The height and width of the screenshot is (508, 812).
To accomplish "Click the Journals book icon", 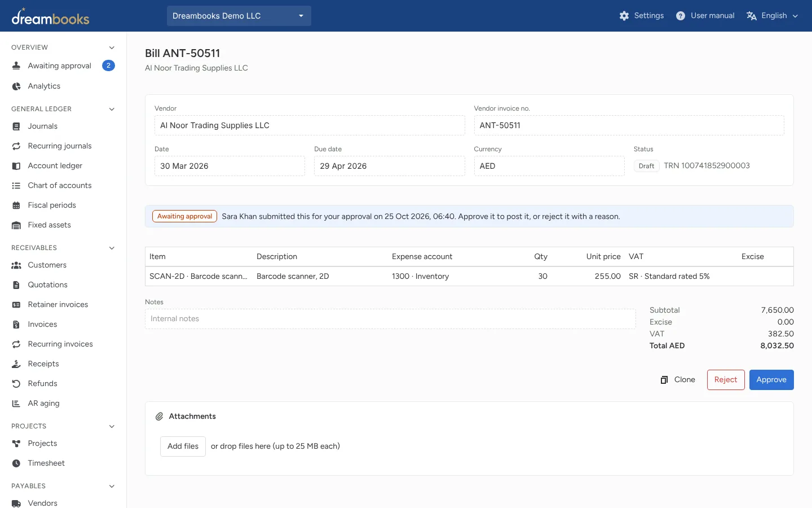I will point(16,126).
